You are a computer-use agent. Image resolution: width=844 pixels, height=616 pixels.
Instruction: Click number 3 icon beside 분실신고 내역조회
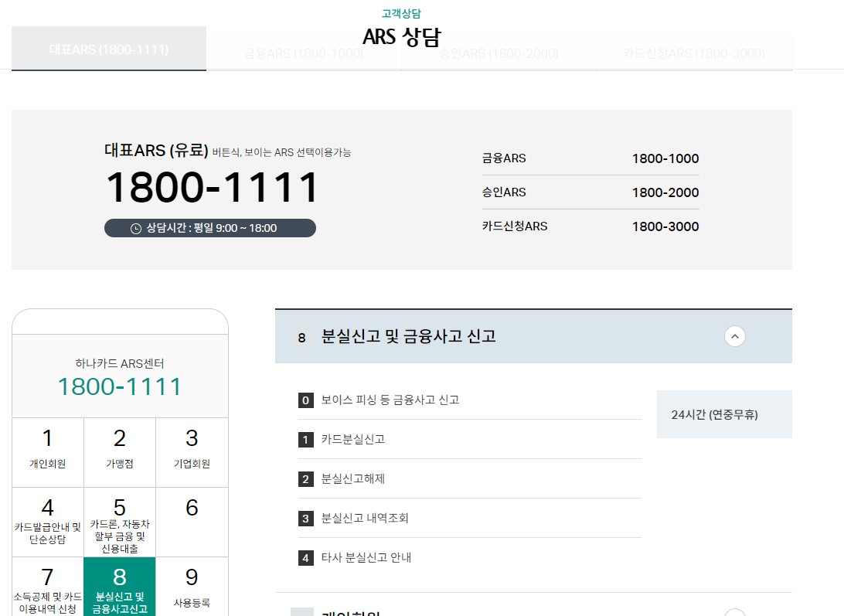click(306, 518)
